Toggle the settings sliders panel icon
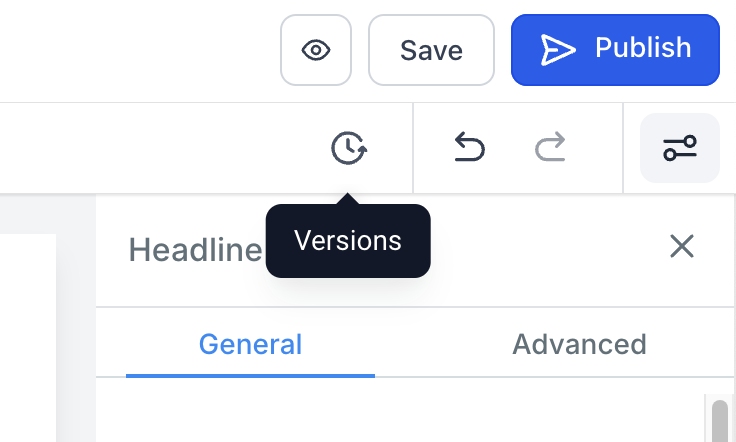 tap(680, 149)
